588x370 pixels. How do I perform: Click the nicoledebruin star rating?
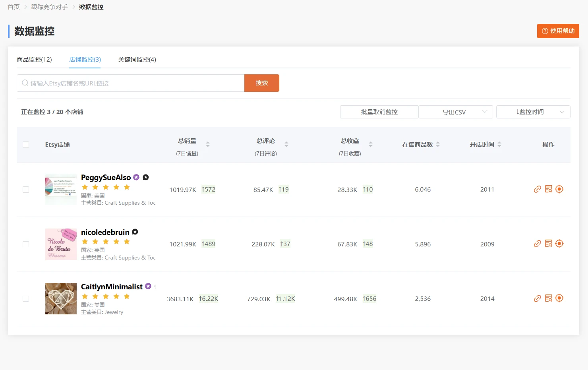105,241
